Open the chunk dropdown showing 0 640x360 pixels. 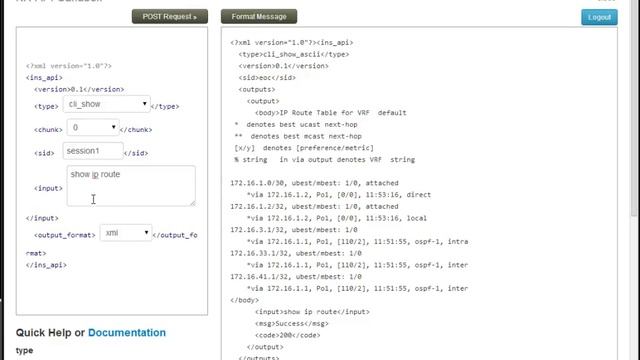tap(93, 128)
